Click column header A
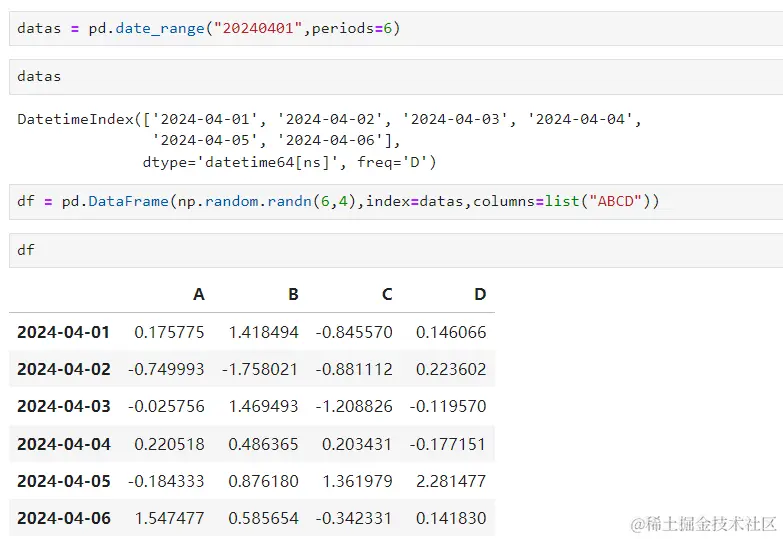 pos(199,294)
